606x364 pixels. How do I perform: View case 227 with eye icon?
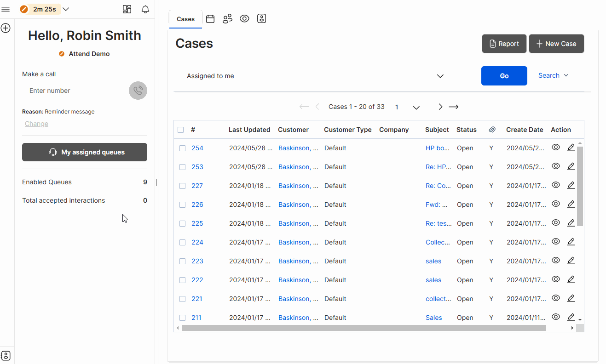[x=556, y=185]
